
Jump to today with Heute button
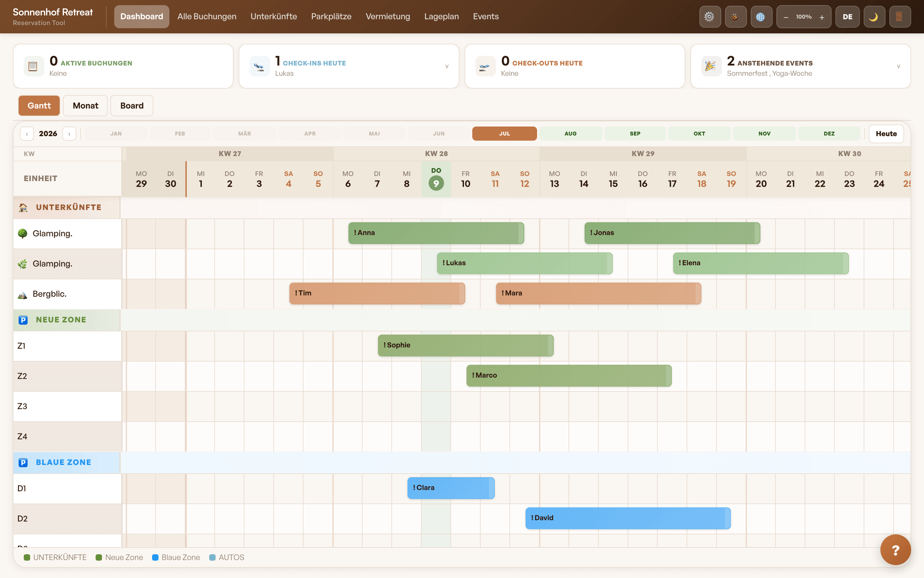point(886,134)
